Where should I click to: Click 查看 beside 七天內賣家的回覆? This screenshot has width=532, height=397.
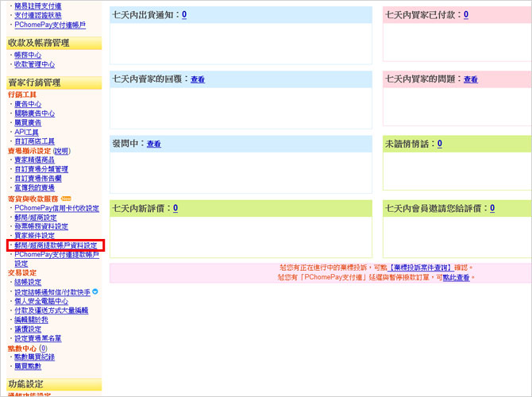coord(198,79)
